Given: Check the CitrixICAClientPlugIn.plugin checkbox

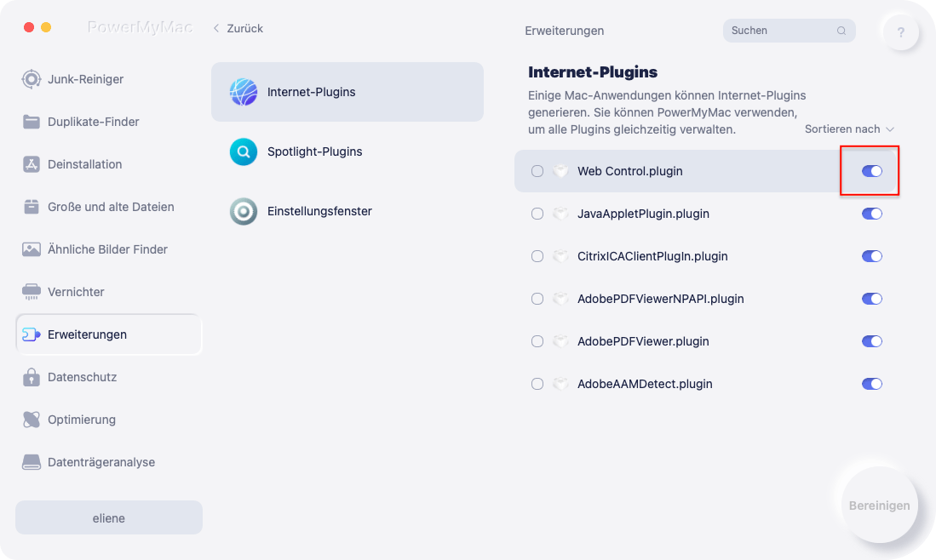Looking at the screenshot, I should coord(537,256).
